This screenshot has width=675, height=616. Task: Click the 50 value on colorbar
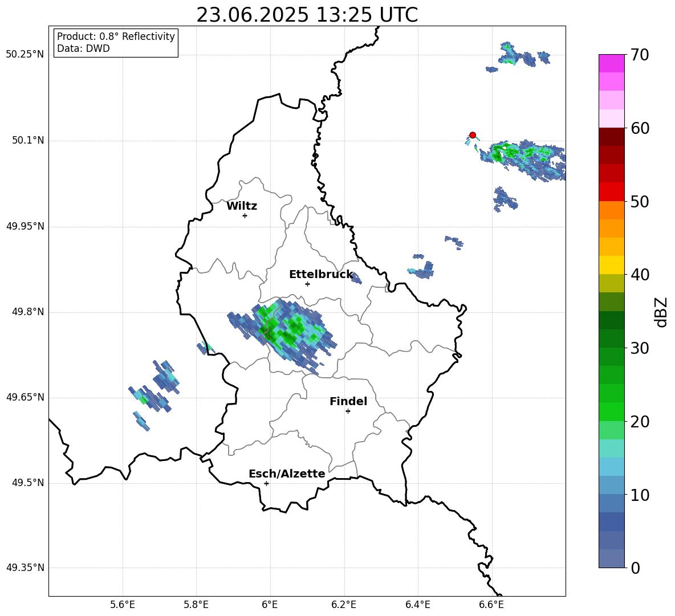pyautogui.click(x=640, y=201)
